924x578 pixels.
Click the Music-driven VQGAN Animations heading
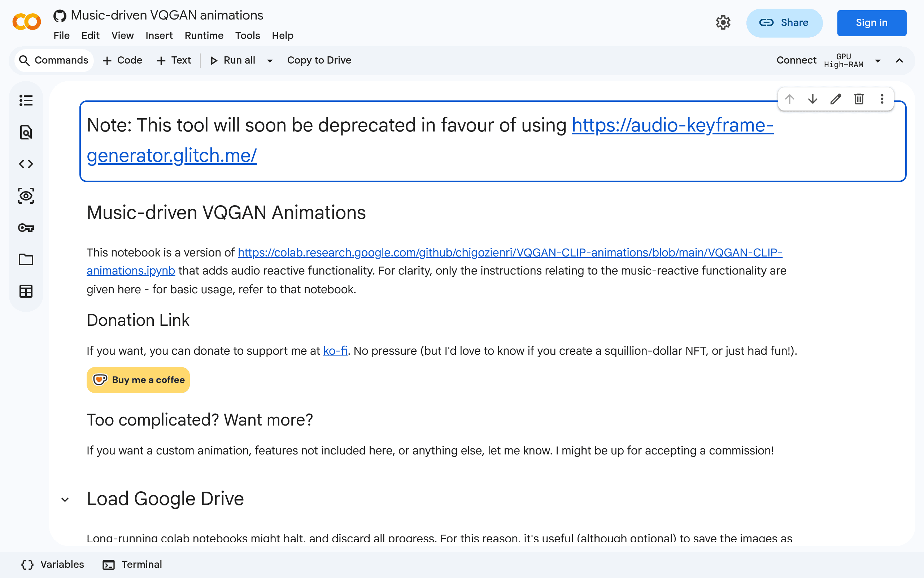coord(226,212)
